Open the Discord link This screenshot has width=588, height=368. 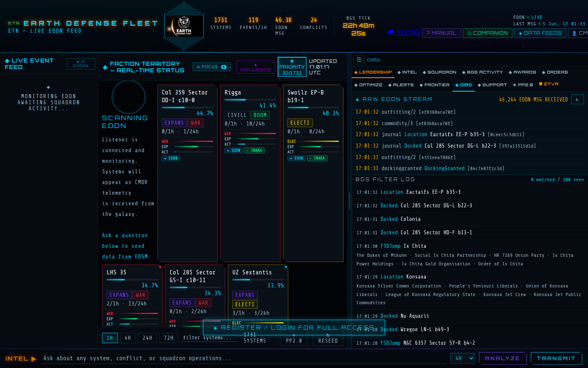coord(404,33)
